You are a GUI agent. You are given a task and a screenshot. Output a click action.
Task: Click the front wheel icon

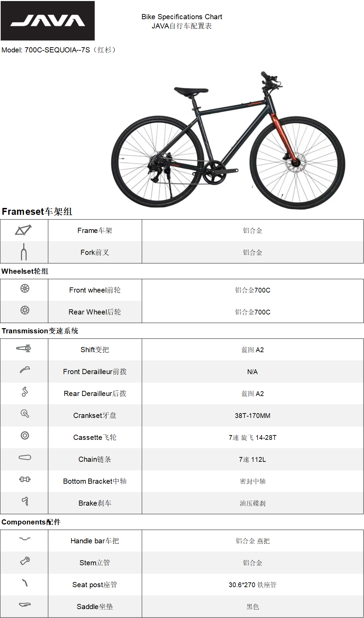point(25,288)
